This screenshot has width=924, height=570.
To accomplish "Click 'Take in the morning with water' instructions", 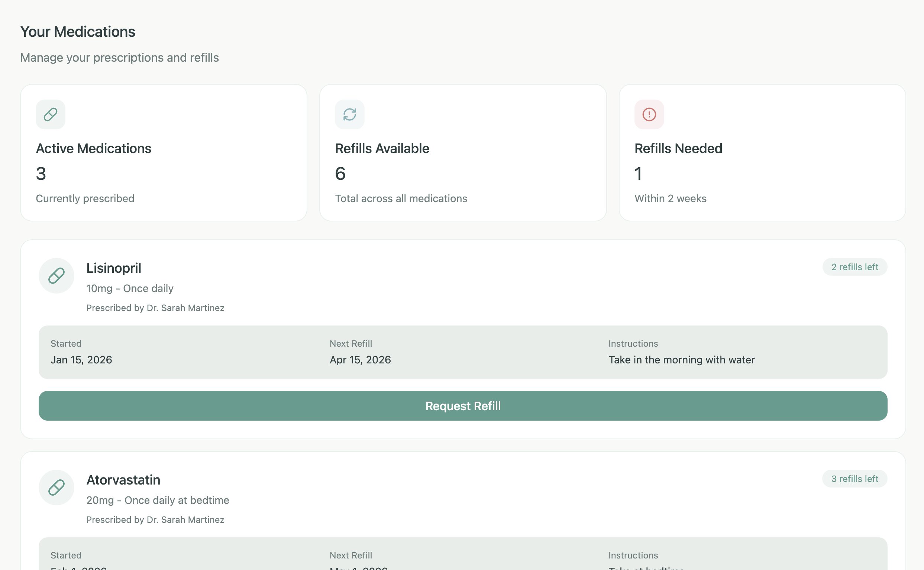I will coord(681,360).
